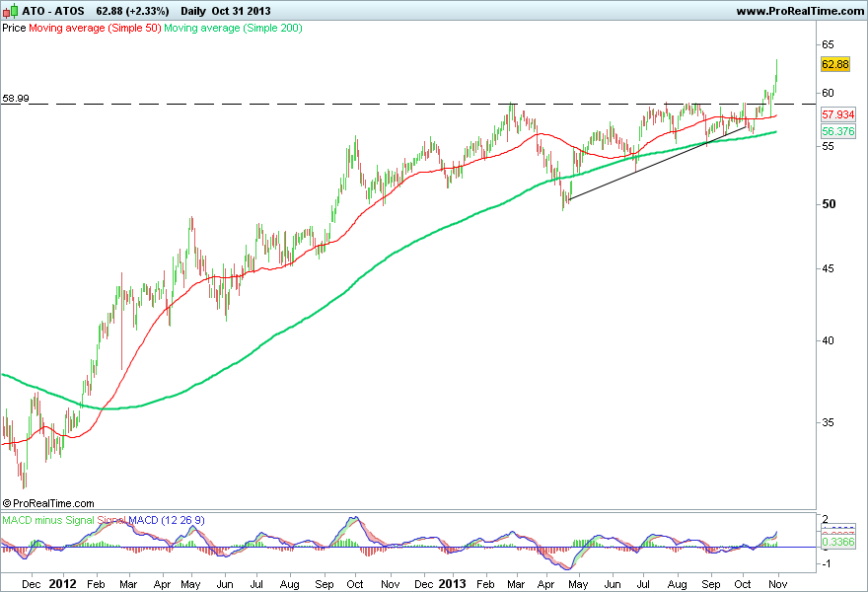This screenshot has width=868, height=592.
Task: Click the candlestick icon beside ATO ticker
Action: point(10,11)
